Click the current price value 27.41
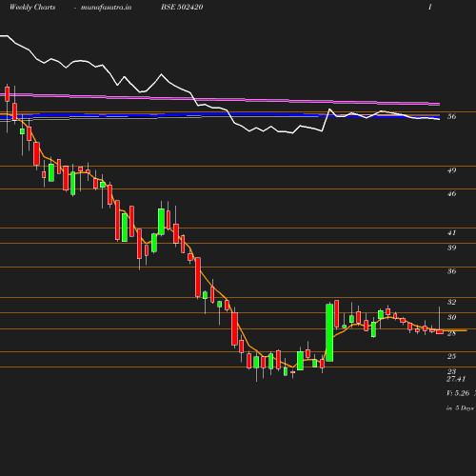Image resolution: width=476 pixels, height=476 pixels. pyautogui.click(x=456, y=379)
